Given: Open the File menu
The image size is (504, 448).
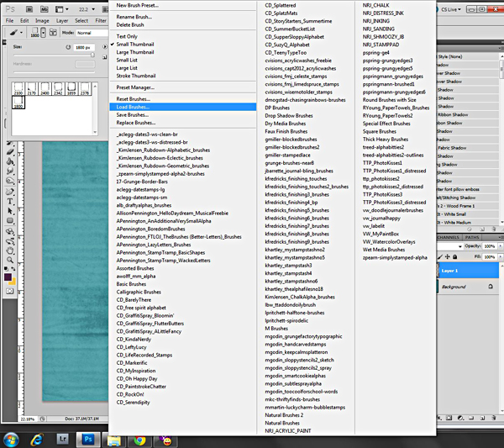Looking at the screenshot, I should coord(9,20).
